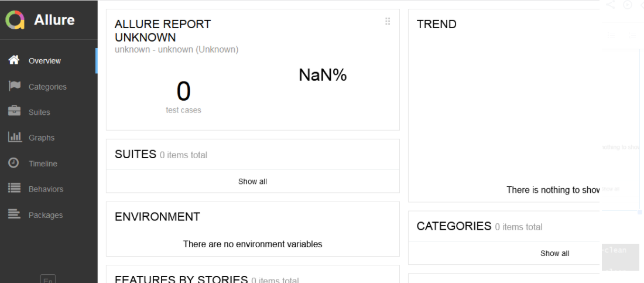644x283 pixels.
Task: Go to the Suites section
Action: pyautogui.click(x=49, y=112)
